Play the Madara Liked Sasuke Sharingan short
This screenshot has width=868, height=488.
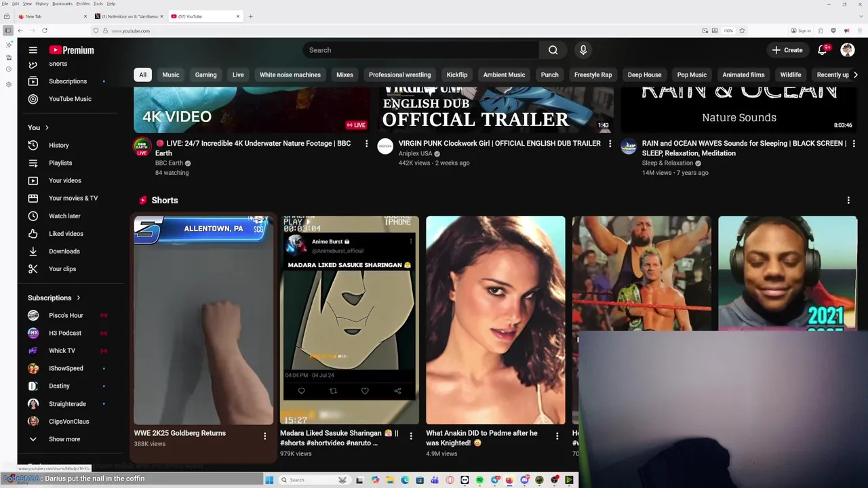349,320
